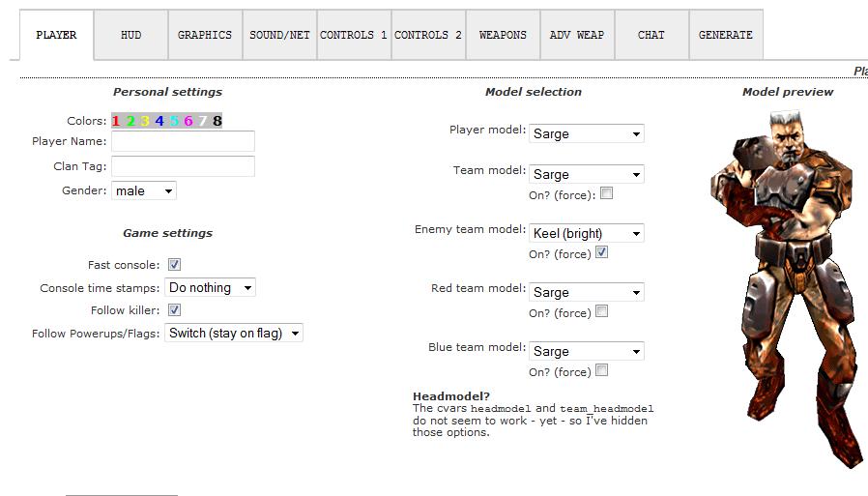Toggle the Fast console checkbox
Image resolution: width=868 pixels, height=496 pixels.
click(174, 265)
